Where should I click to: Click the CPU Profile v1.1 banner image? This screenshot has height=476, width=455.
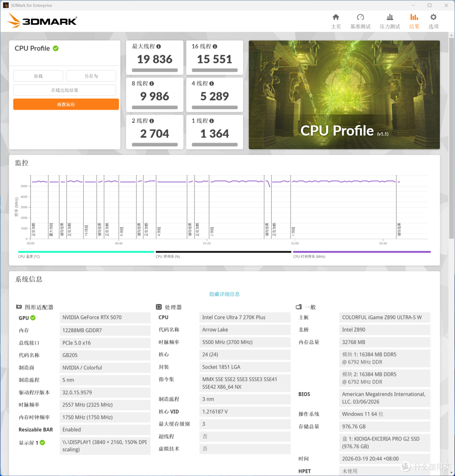click(x=344, y=95)
